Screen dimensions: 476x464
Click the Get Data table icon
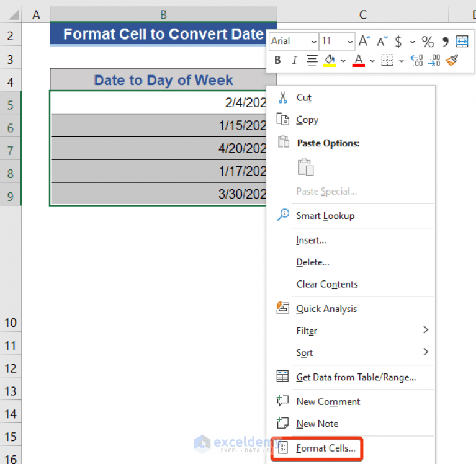pyautogui.click(x=282, y=377)
